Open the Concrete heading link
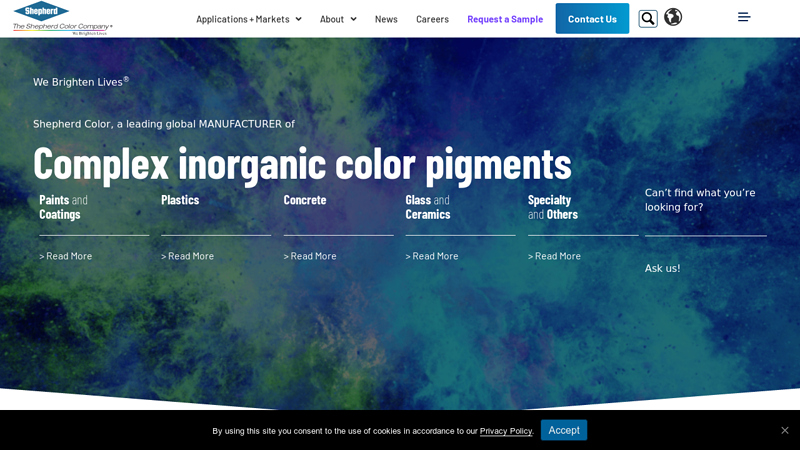 click(x=305, y=200)
